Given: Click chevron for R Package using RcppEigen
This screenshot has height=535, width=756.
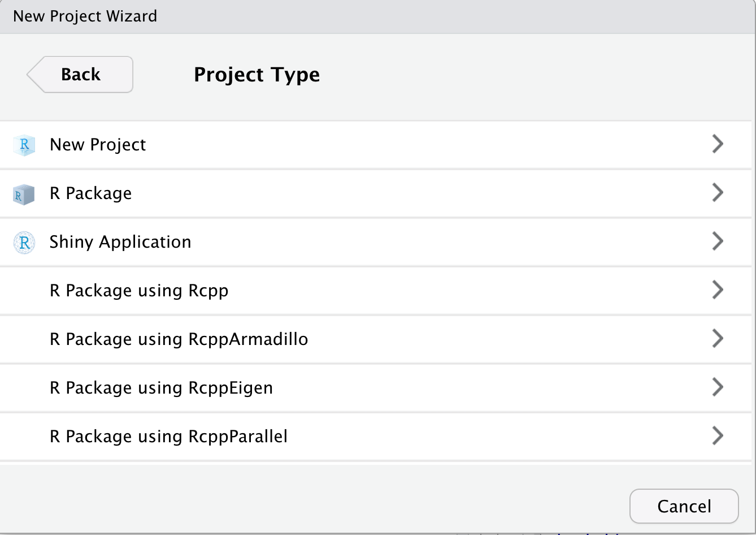Looking at the screenshot, I should point(718,387).
